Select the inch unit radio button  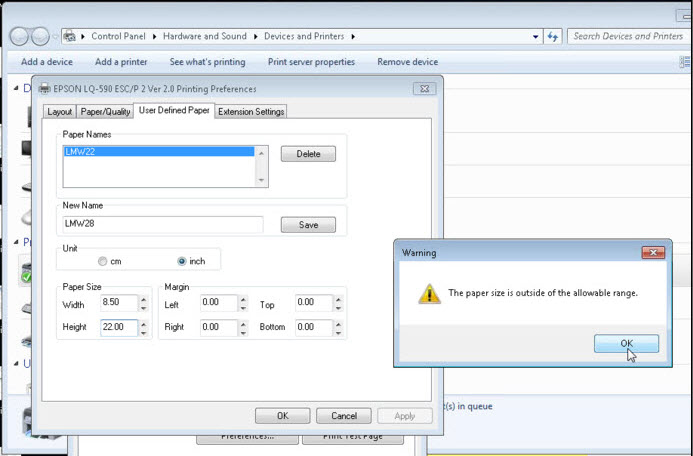point(182,261)
